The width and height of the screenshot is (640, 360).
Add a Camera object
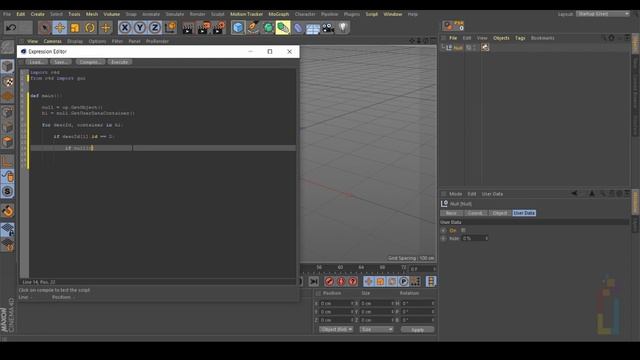328,28
